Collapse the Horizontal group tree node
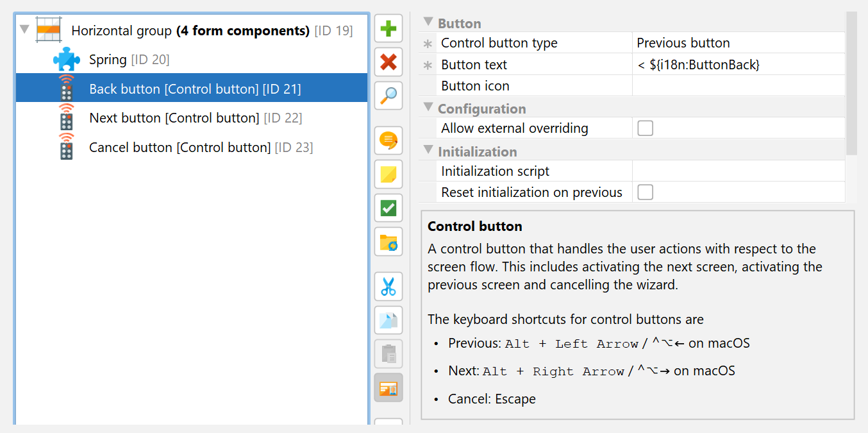 coord(24,30)
